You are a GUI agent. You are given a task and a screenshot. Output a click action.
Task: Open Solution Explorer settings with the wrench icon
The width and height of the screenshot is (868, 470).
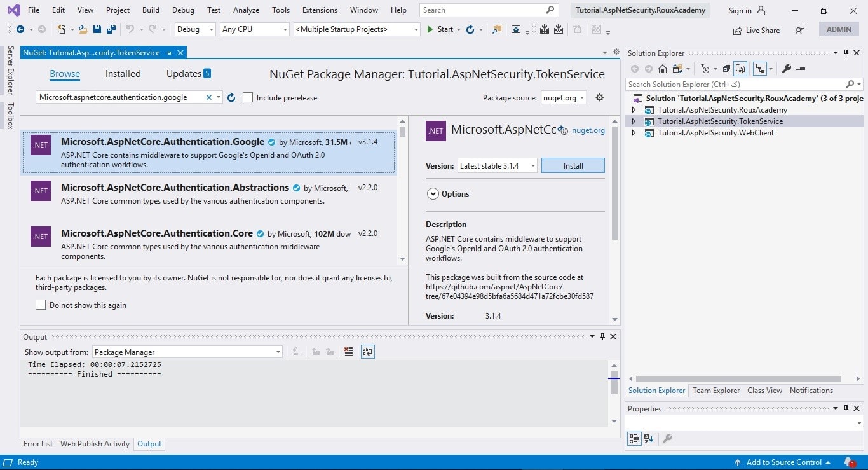[786, 69]
